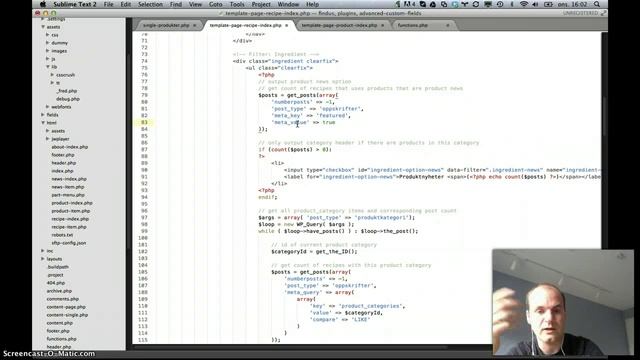The width and height of the screenshot is (640, 360).
Task: Collapse the html folder
Action: pos(43,123)
